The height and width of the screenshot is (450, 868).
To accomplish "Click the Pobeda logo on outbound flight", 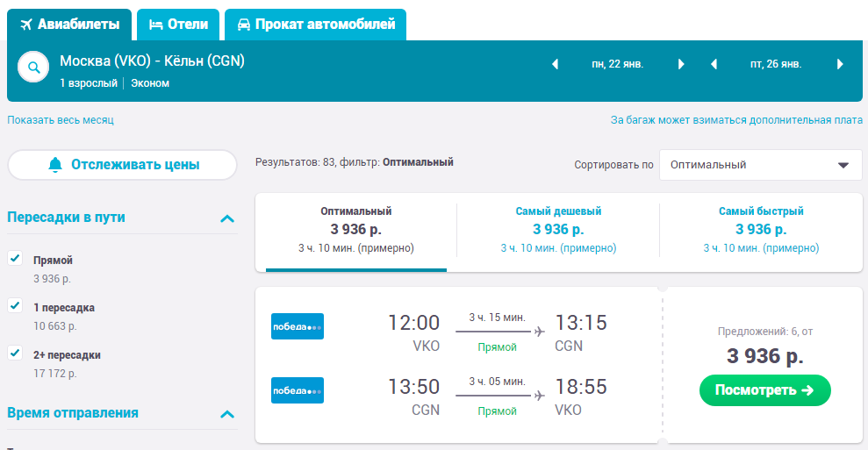I will click(298, 326).
